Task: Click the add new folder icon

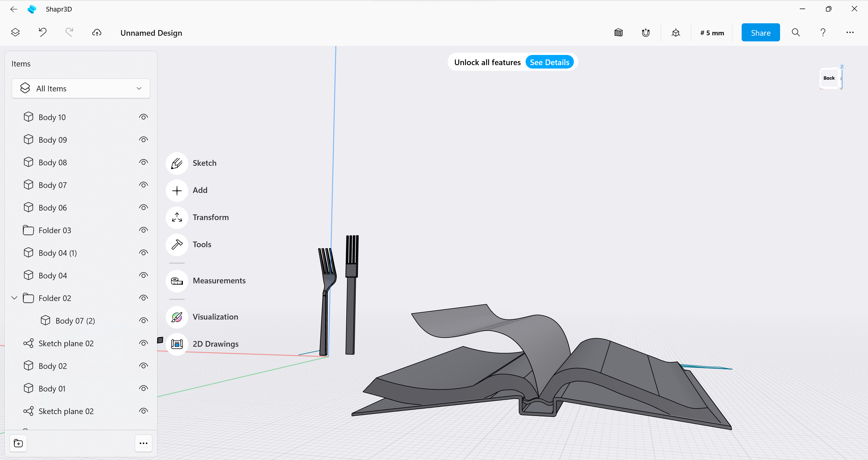Action: (x=19, y=443)
